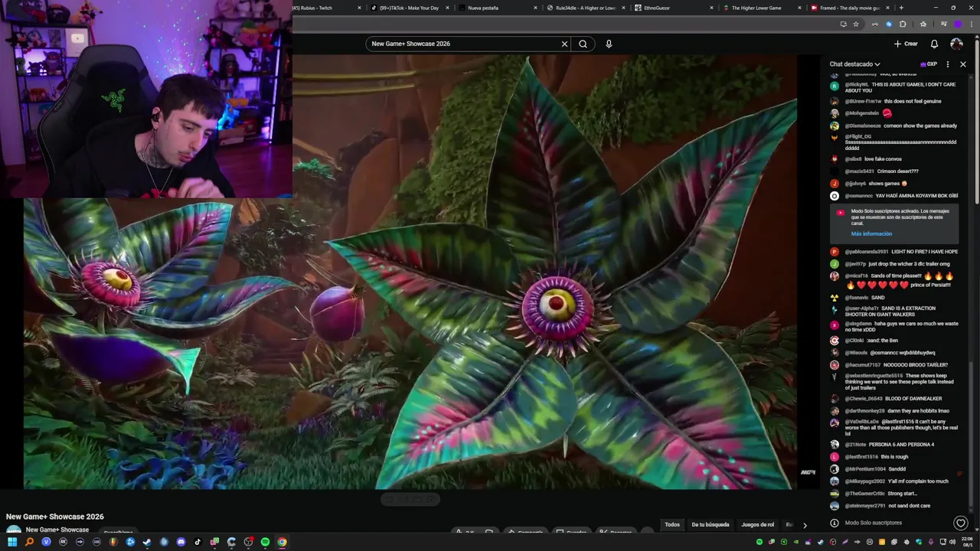Open Windows taskbar search
This screenshot has height=551, width=980.
pyautogui.click(x=29, y=542)
